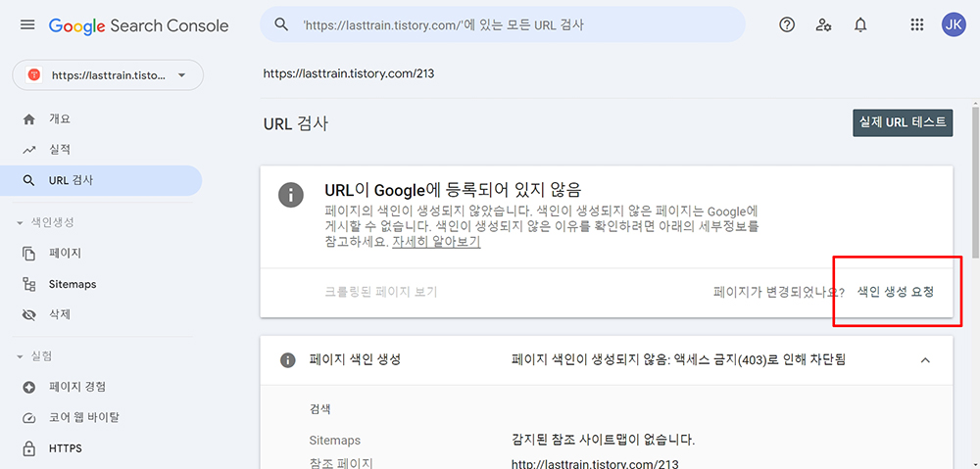Image resolution: width=980 pixels, height=469 pixels.
Task: Click the trend line icon for 실적
Action: [x=28, y=150]
